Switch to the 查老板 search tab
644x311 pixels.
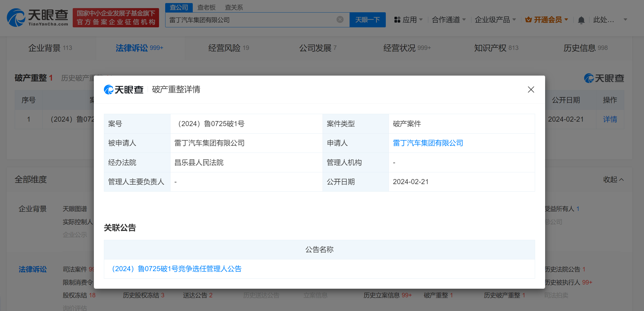pos(206,8)
